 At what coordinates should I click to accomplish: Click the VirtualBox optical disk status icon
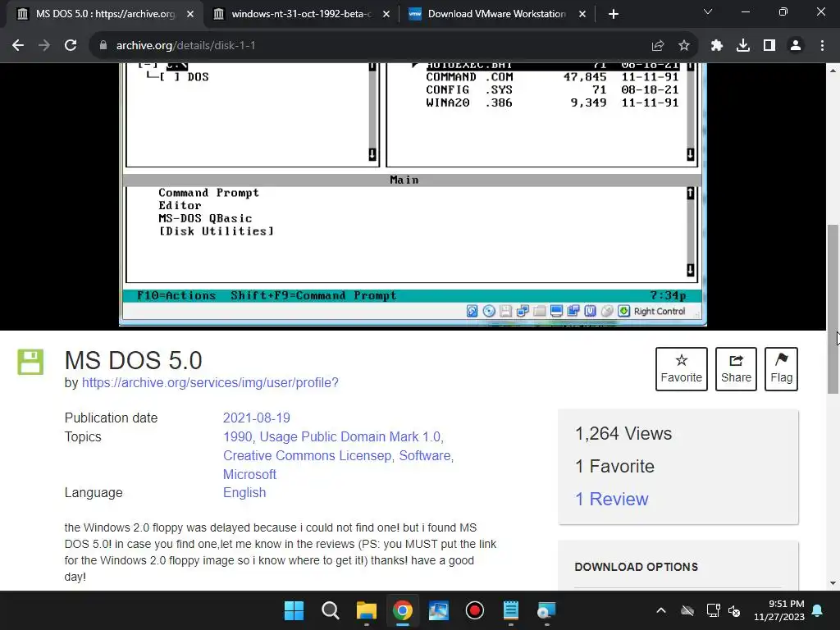[489, 311]
